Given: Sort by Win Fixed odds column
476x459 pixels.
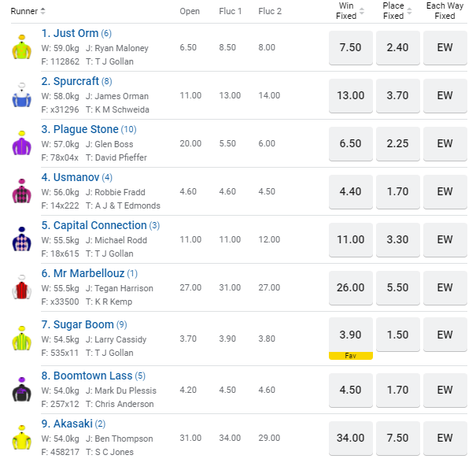Looking at the screenshot, I should tap(361, 11).
